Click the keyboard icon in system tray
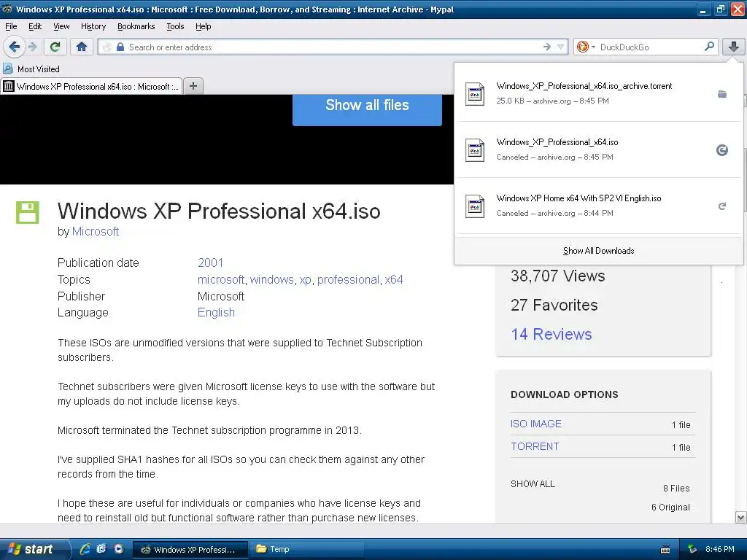This screenshot has height=560, width=747. (x=665, y=550)
